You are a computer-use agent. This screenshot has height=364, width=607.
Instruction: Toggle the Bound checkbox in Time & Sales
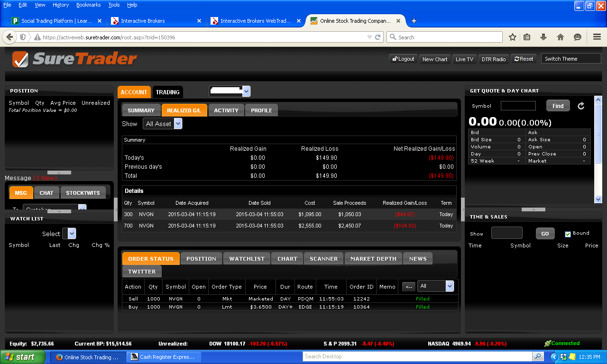pos(568,234)
